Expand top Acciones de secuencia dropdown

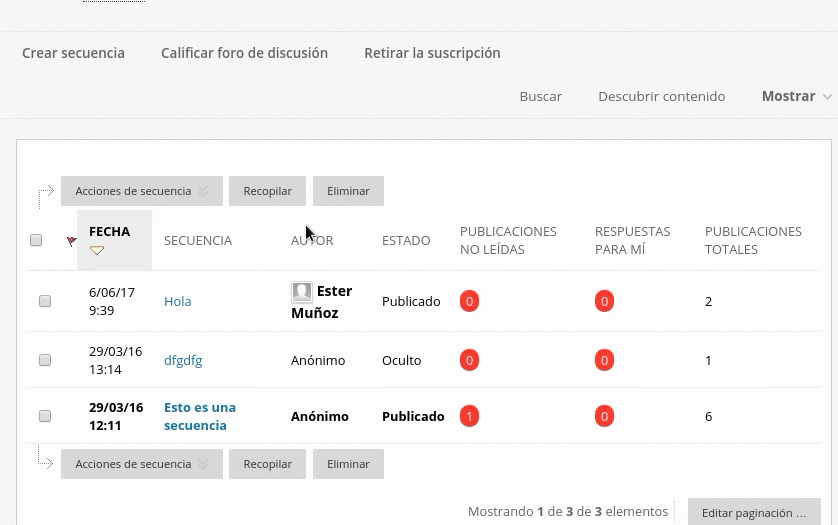[x=141, y=191]
